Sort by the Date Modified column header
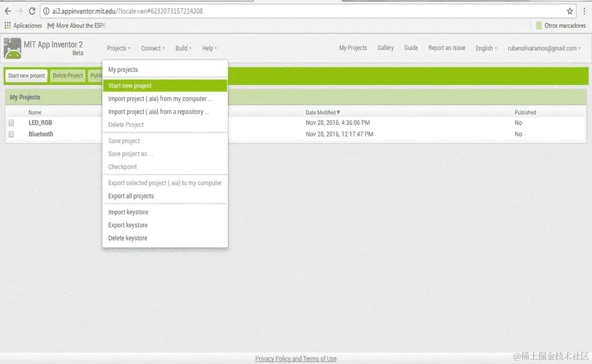Image resolution: width=592 pixels, height=364 pixels. click(323, 113)
